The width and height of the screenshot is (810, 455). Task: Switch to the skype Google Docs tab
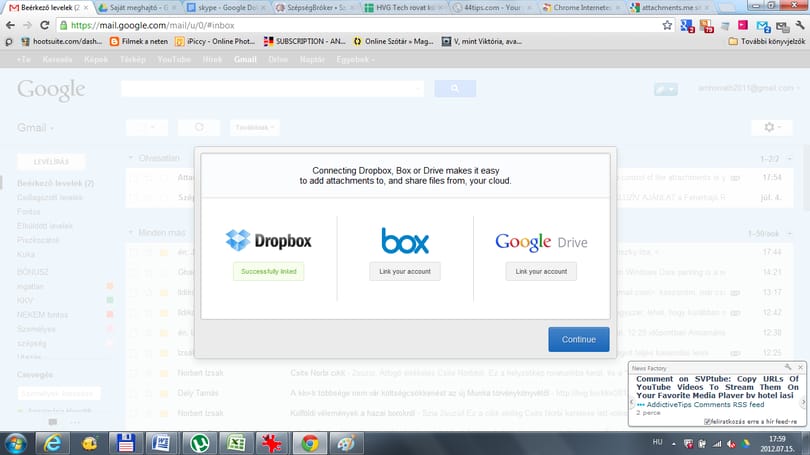(227, 8)
